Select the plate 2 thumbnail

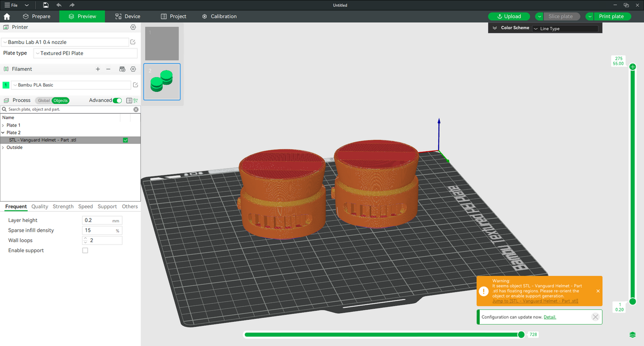(x=162, y=82)
